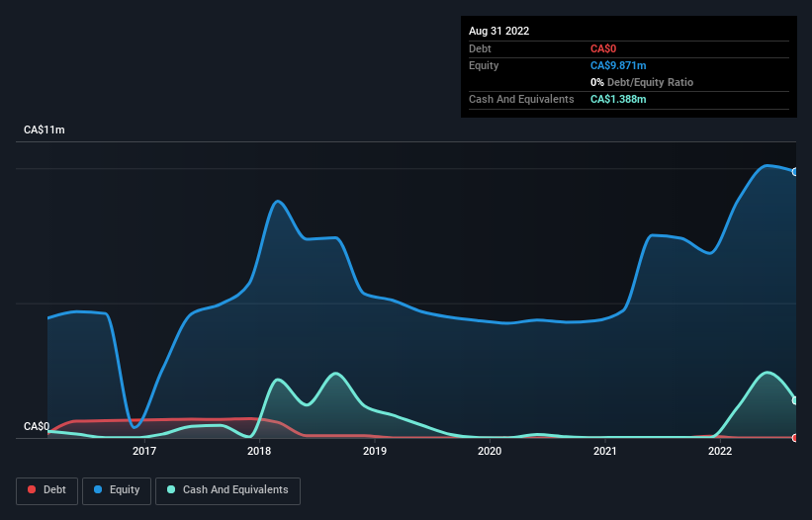Click the 2019 x-axis label
This screenshot has height=520, width=812.
pos(375,451)
